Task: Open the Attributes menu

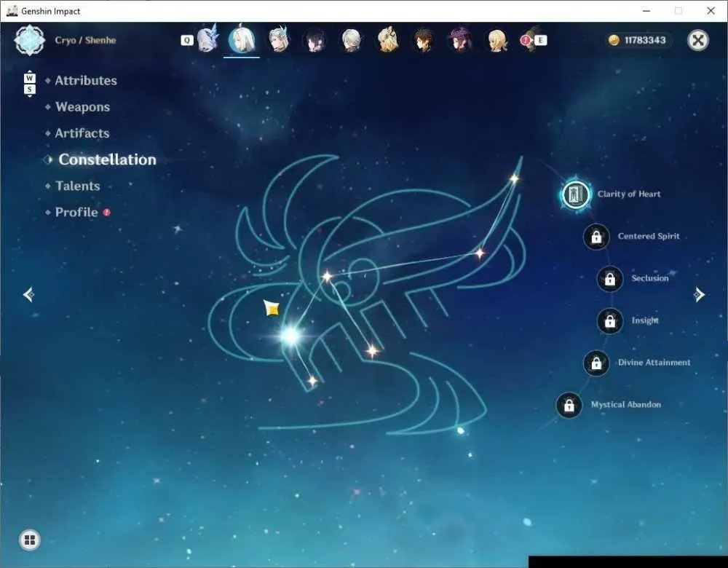Action: point(86,80)
